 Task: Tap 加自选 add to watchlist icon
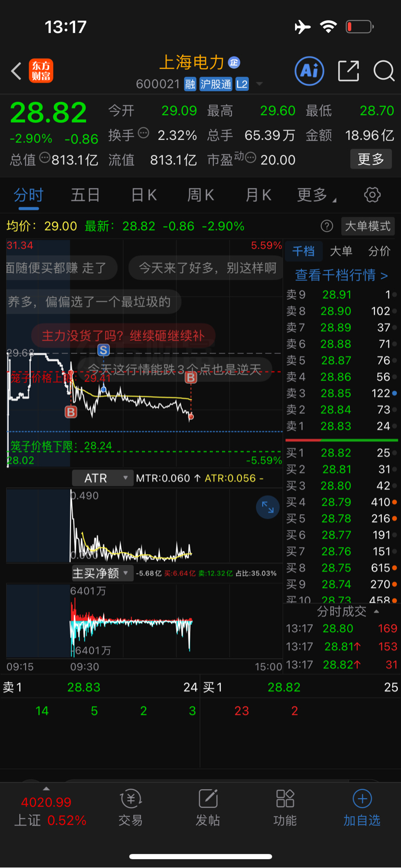pyautogui.click(x=362, y=807)
